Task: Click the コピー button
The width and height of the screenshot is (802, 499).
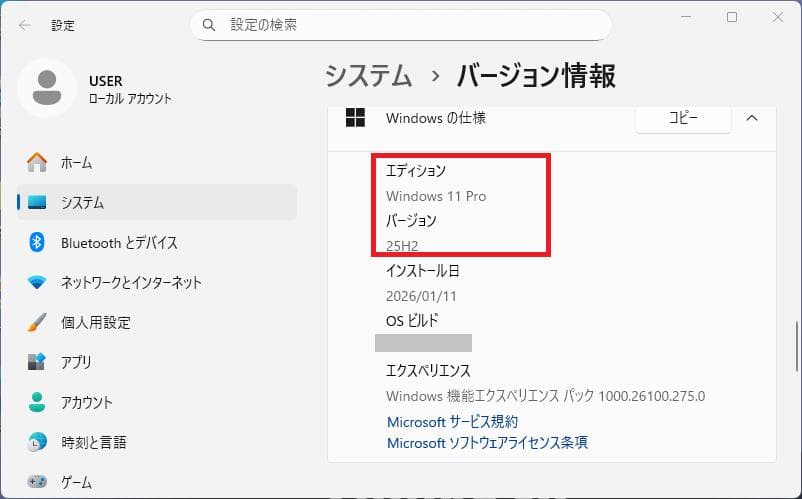Action: point(683,118)
